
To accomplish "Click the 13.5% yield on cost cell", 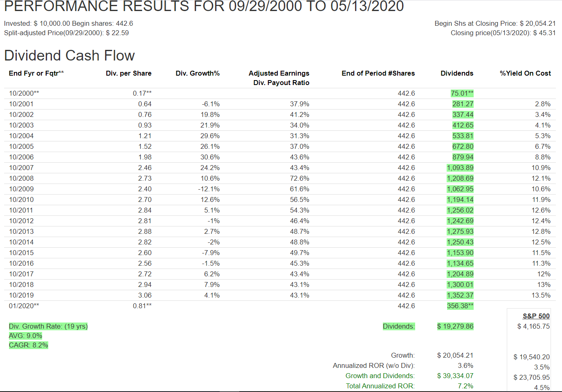I will (x=541, y=295).
